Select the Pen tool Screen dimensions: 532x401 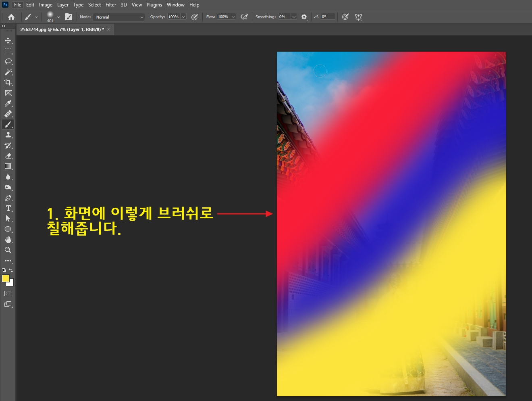[x=8, y=198]
